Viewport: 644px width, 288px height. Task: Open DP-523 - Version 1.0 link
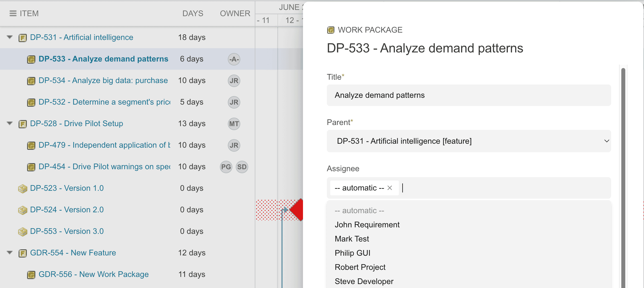67,188
